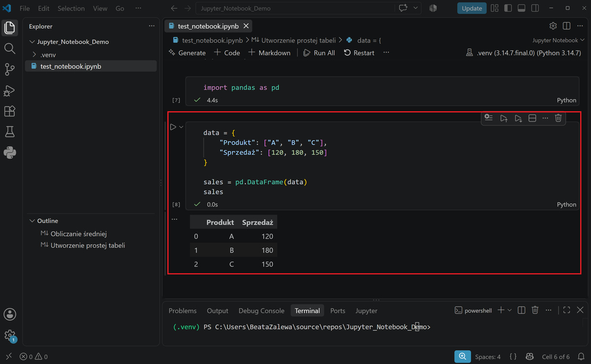Add a Markdown cell
This screenshot has height=364, width=591.
pos(270,52)
